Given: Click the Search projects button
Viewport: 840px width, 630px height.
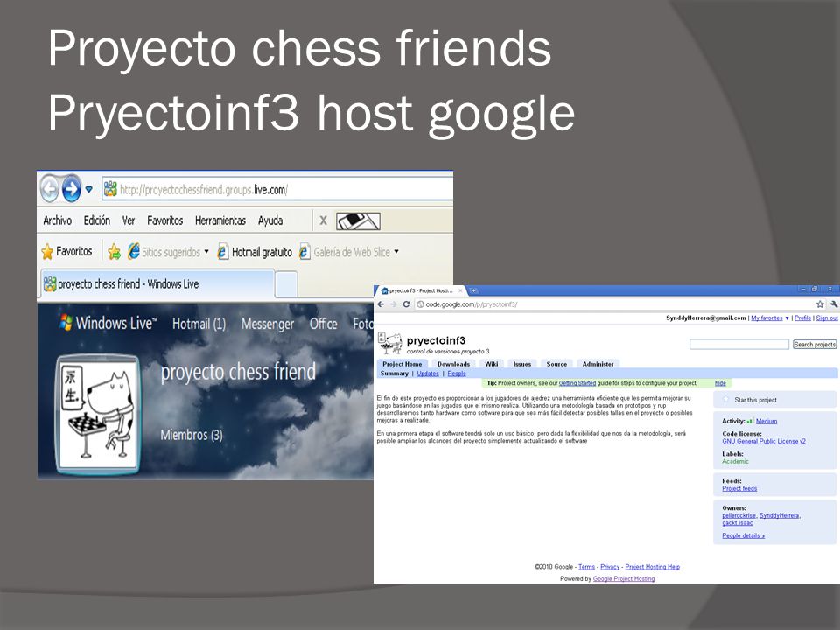Looking at the screenshot, I should coord(815,345).
